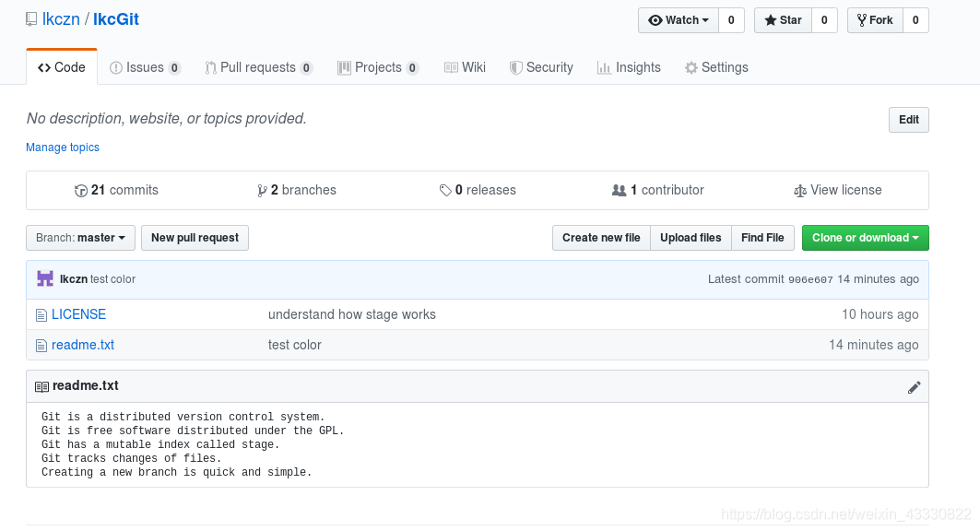Open View license link

[x=837, y=190]
